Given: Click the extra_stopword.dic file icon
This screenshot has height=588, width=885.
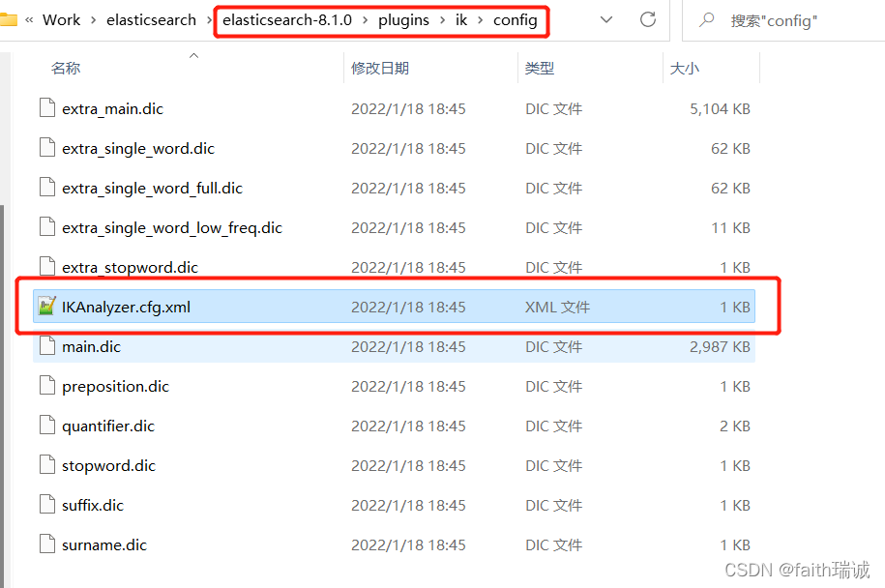Looking at the screenshot, I should point(47,266).
